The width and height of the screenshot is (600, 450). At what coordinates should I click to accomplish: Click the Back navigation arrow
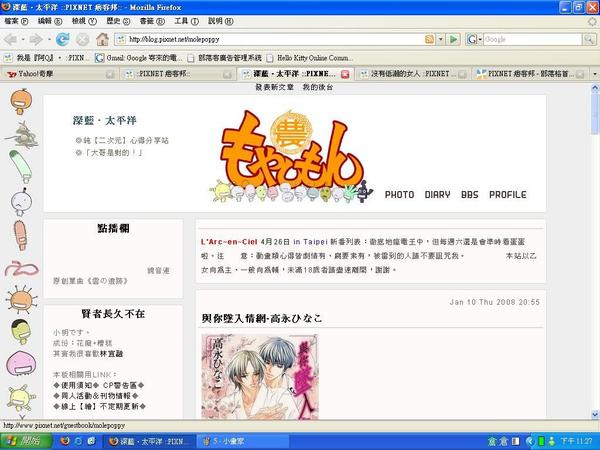point(10,39)
